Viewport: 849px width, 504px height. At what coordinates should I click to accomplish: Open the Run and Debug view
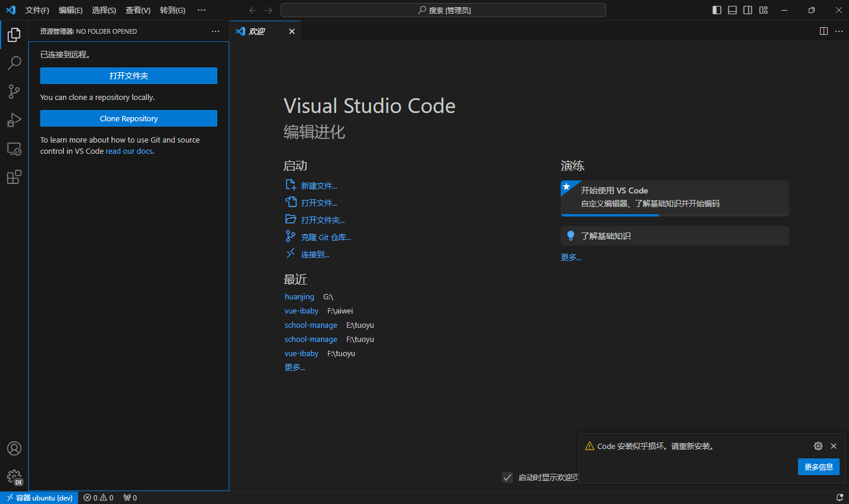tap(14, 120)
